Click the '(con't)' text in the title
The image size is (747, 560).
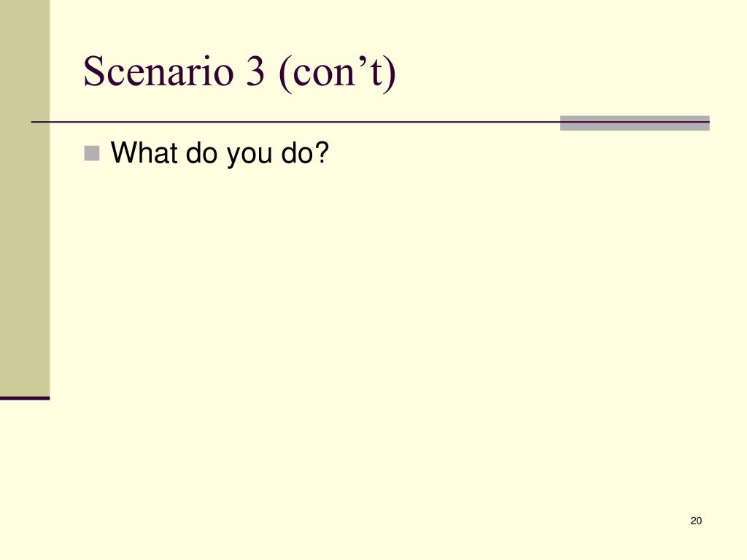(x=337, y=73)
